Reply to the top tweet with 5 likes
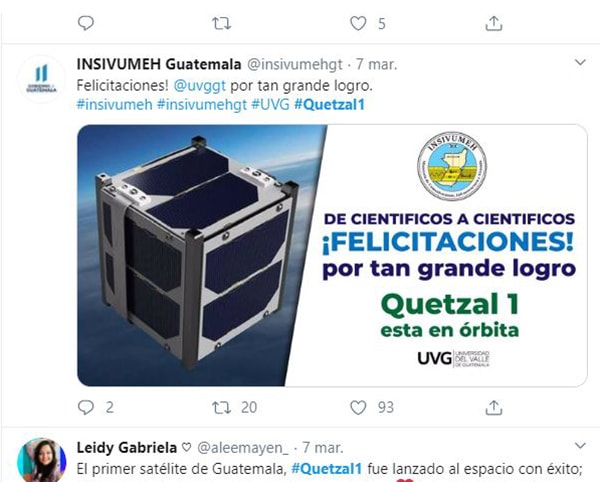The height and width of the screenshot is (482, 600). pos(86,23)
